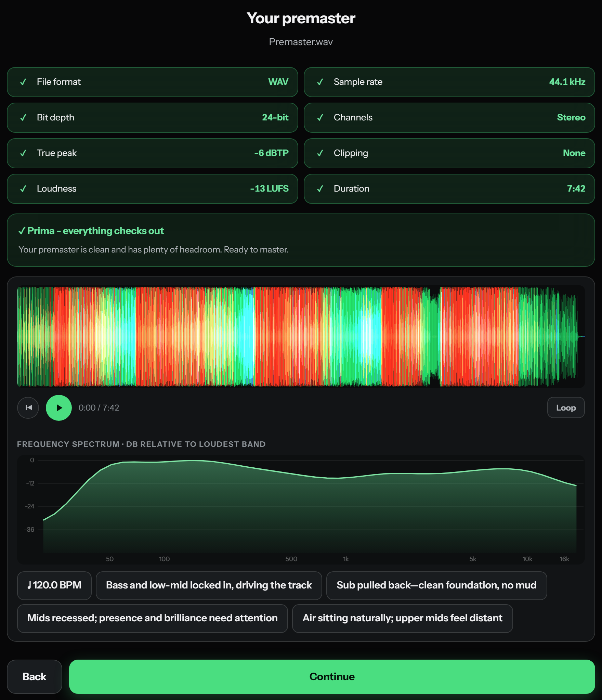
Task: Click the 24-bit value
Action: pyautogui.click(x=275, y=117)
